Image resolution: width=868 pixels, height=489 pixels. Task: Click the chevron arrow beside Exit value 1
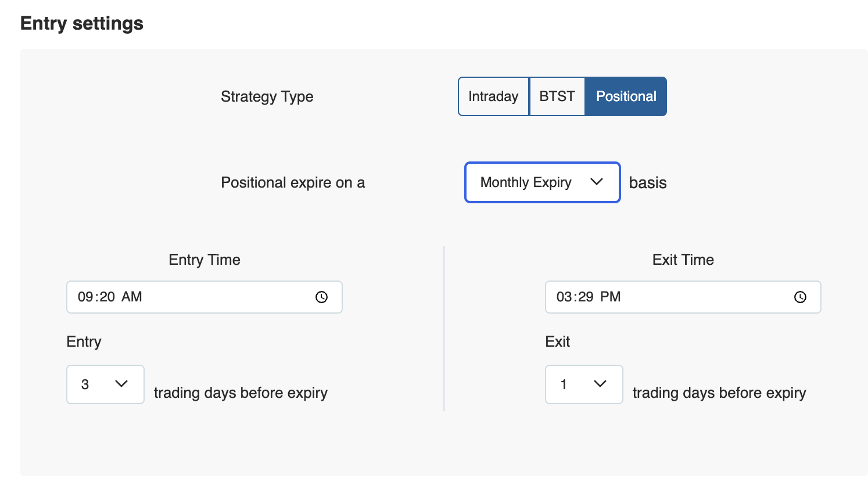click(600, 384)
